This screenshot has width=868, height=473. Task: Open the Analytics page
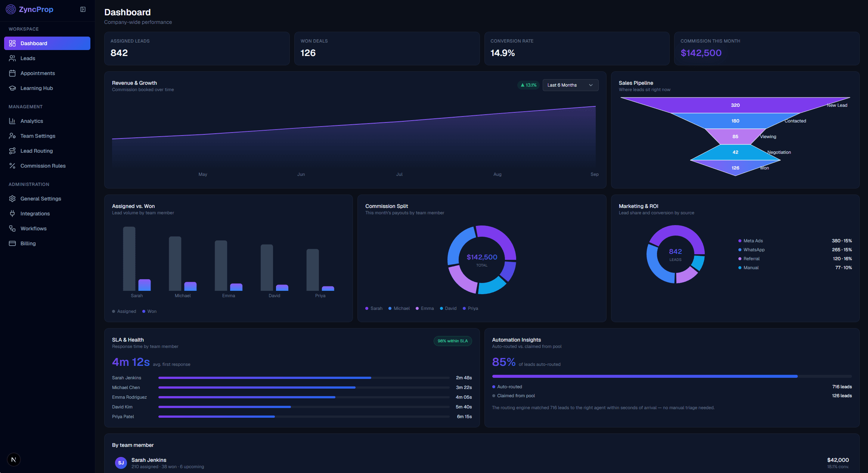47,121
